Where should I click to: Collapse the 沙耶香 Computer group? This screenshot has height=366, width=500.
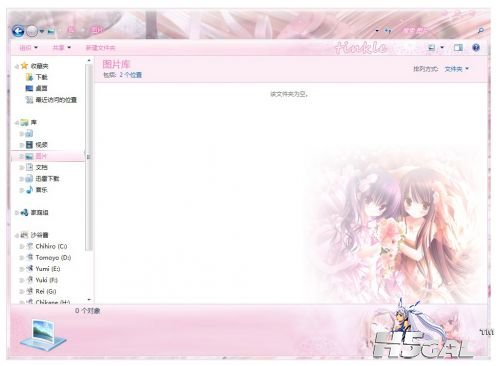pyautogui.click(x=16, y=235)
